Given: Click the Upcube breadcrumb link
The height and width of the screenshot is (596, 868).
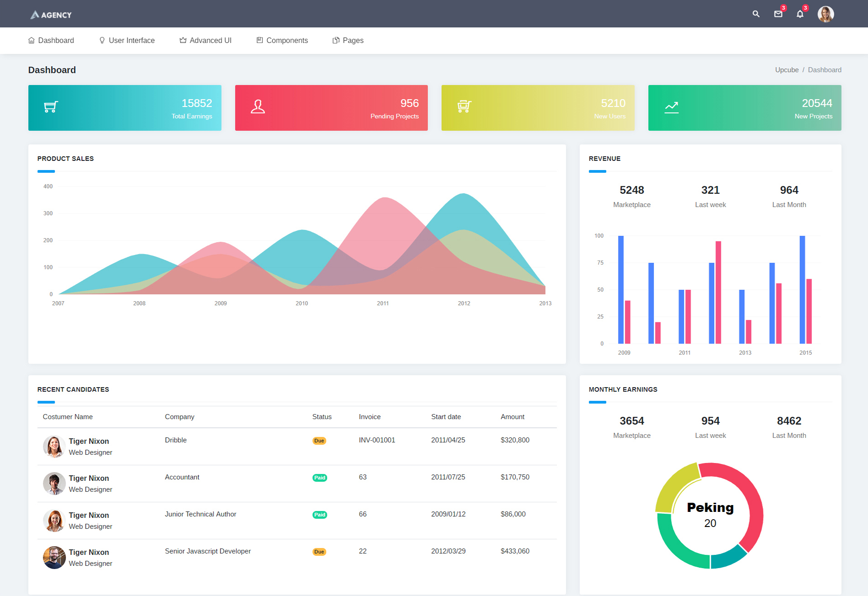Looking at the screenshot, I should tap(787, 70).
